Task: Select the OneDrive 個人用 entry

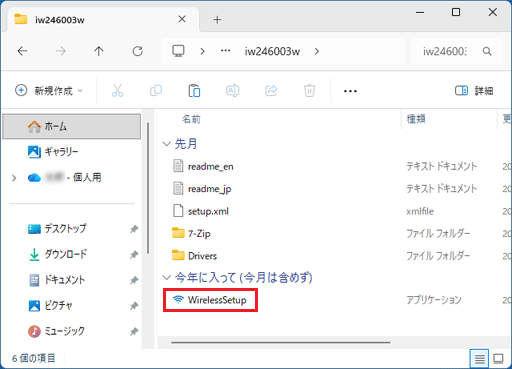Action: point(65,177)
